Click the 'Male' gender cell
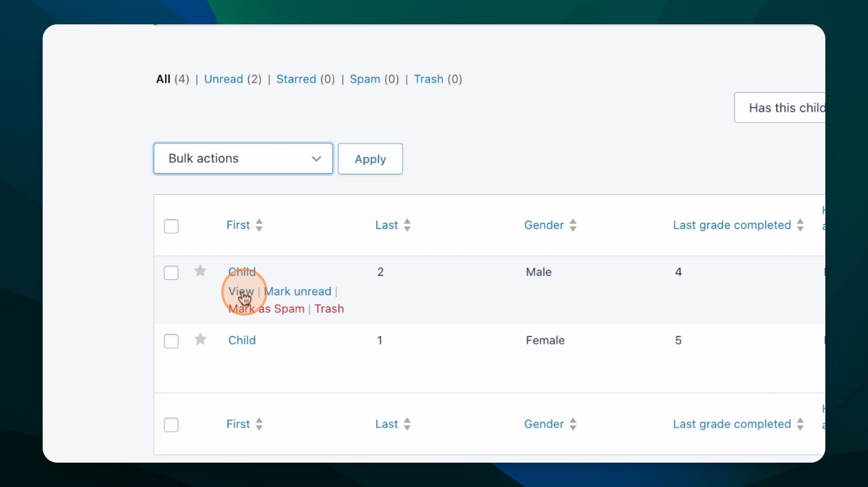The image size is (868, 487). pyautogui.click(x=539, y=272)
